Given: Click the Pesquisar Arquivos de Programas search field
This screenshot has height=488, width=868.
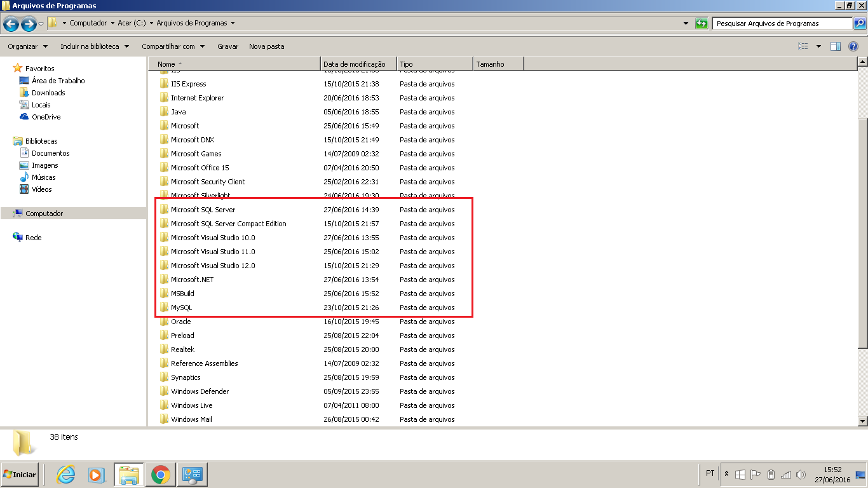Looking at the screenshot, I should pyautogui.click(x=782, y=24).
